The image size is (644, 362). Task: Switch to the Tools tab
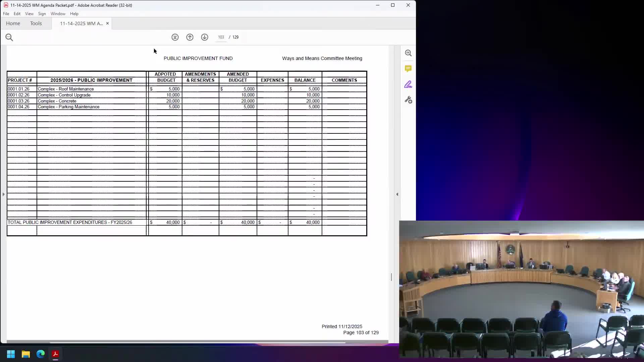(36, 23)
